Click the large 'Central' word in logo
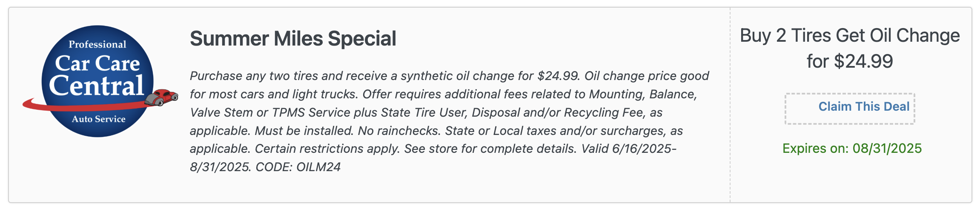This screenshot has width=980, height=212. [97, 86]
